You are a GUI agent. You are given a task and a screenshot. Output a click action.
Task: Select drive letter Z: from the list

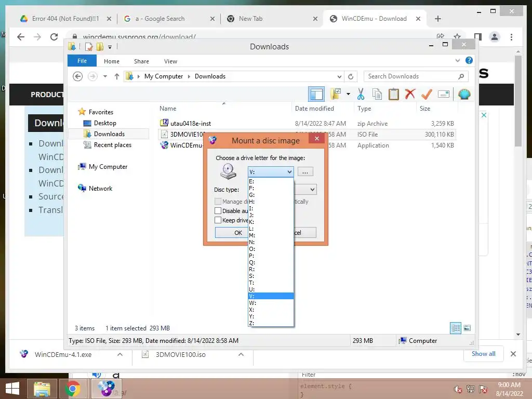click(x=271, y=323)
